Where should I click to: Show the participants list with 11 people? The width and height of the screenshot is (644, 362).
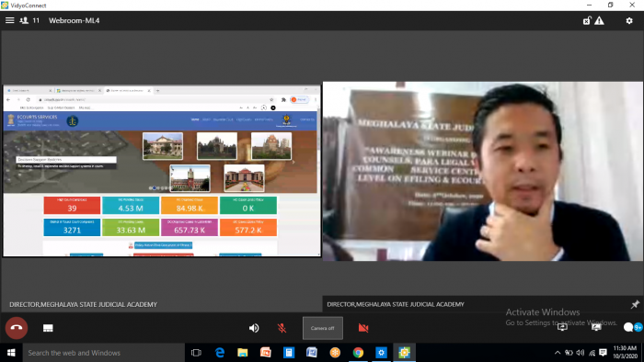[29, 20]
